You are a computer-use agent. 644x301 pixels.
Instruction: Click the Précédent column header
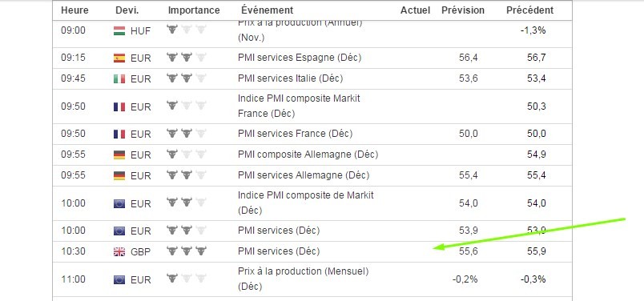click(x=529, y=10)
